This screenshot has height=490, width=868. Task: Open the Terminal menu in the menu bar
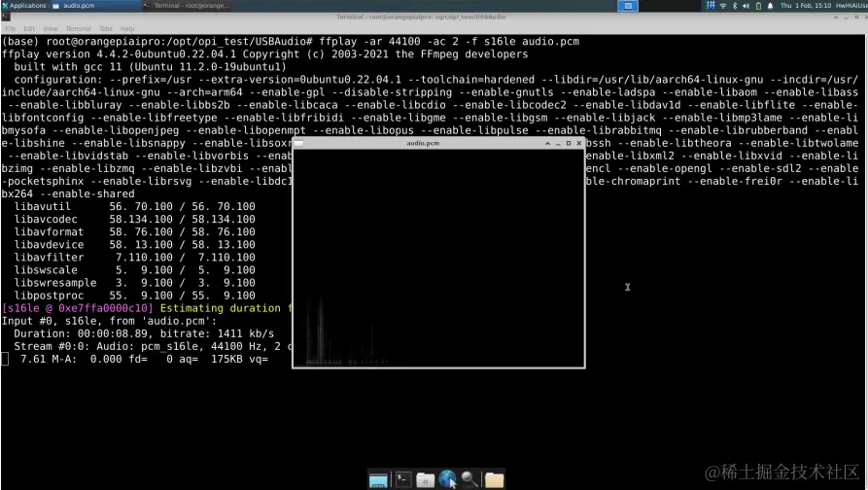pyautogui.click(x=78, y=29)
